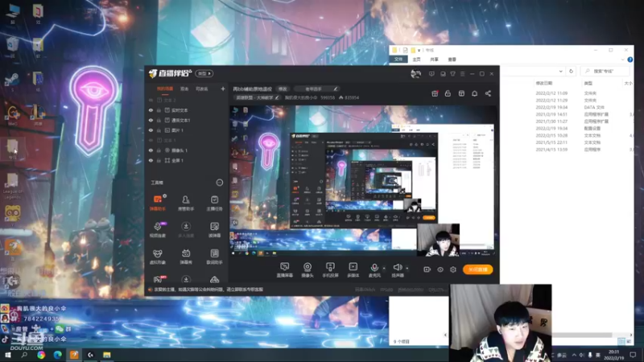Toggle visibility of 摄像头 1 source
Viewport: 644px width, 362px height.
pyautogui.click(x=151, y=150)
